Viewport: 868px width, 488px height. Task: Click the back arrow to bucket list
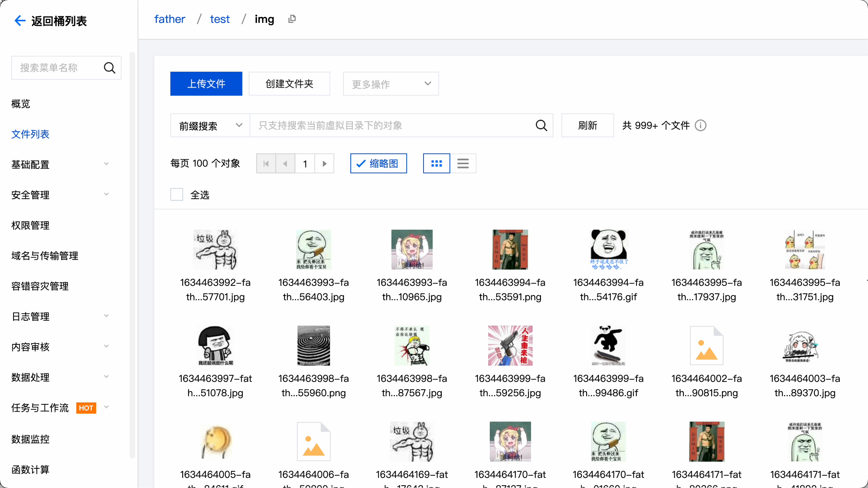click(20, 21)
